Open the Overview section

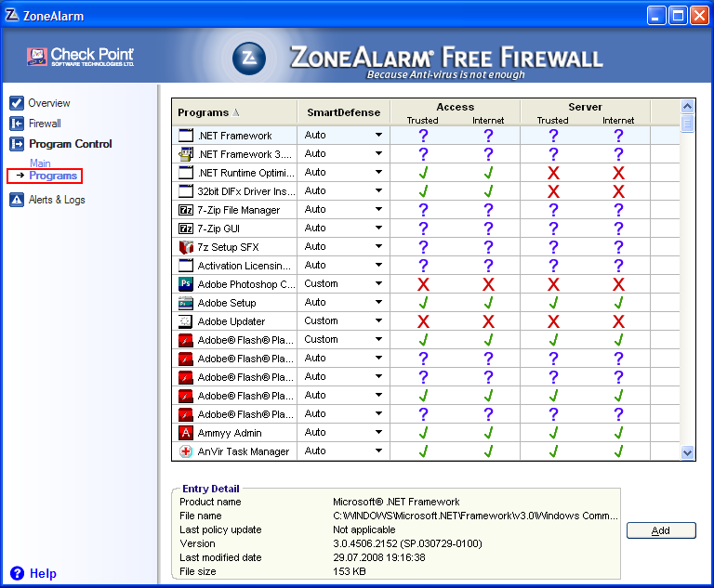[49, 103]
